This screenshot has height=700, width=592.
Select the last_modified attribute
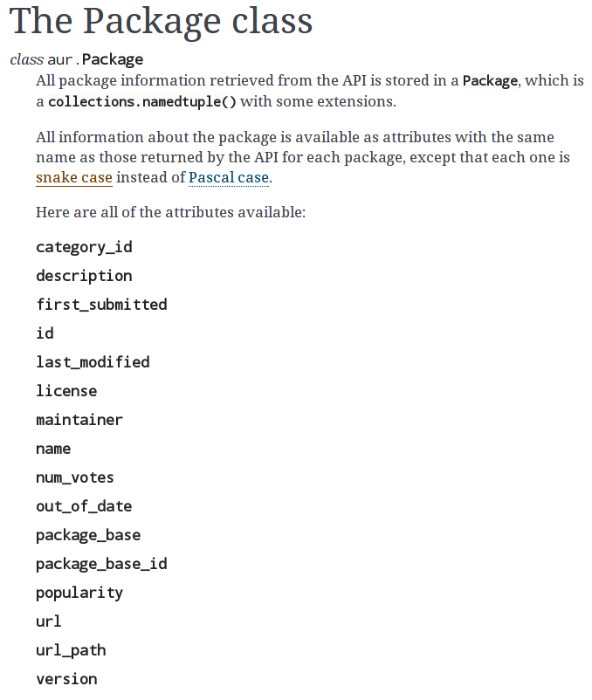[x=93, y=362]
